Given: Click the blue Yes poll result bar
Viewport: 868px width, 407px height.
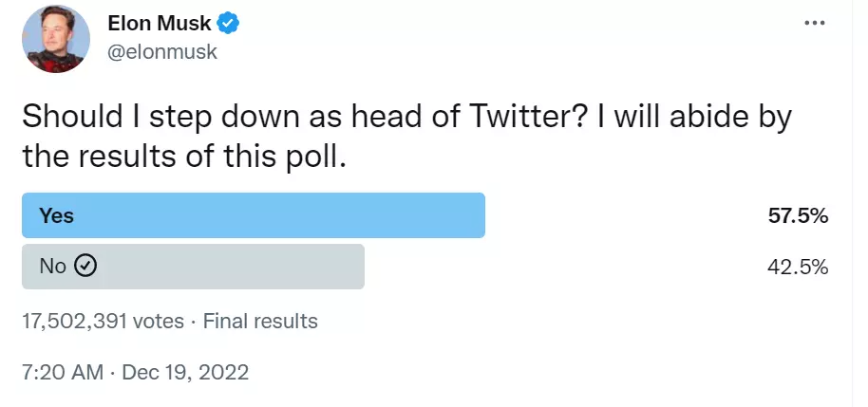Looking at the screenshot, I should [x=285, y=215].
